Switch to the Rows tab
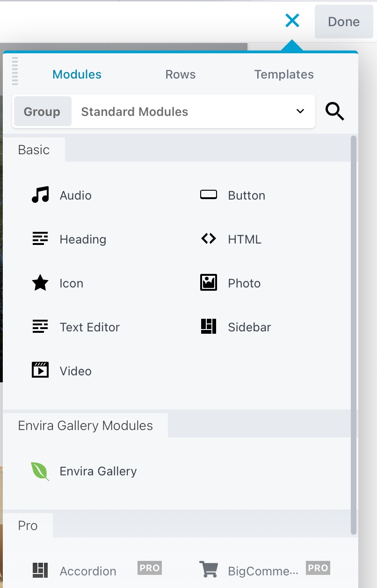Viewport: 377px width, 588px height. 180,74
